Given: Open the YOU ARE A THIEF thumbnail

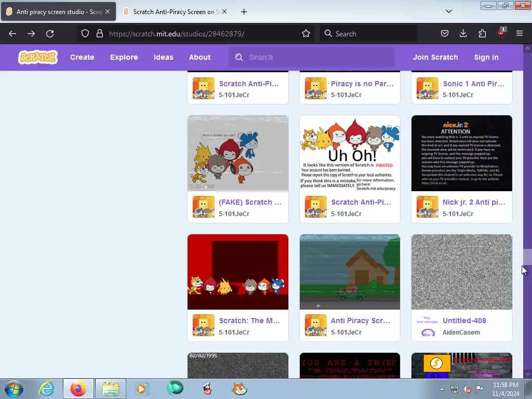Looking at the screenshot, I should click(350, 365).
